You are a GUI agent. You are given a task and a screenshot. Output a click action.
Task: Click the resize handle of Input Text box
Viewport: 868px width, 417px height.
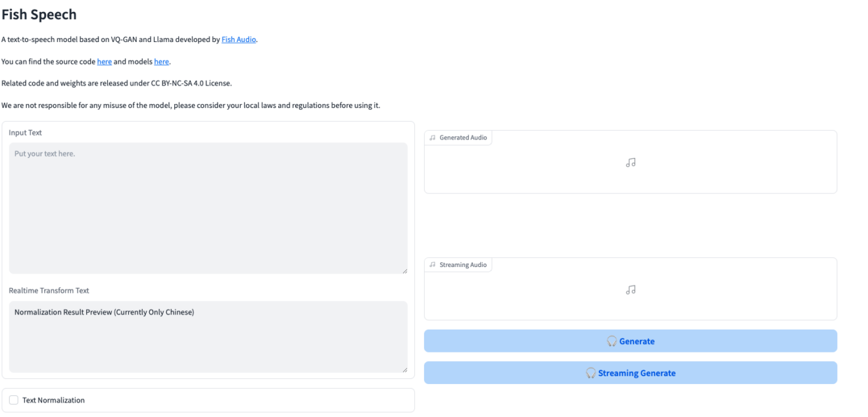click(x=404, y=270)
